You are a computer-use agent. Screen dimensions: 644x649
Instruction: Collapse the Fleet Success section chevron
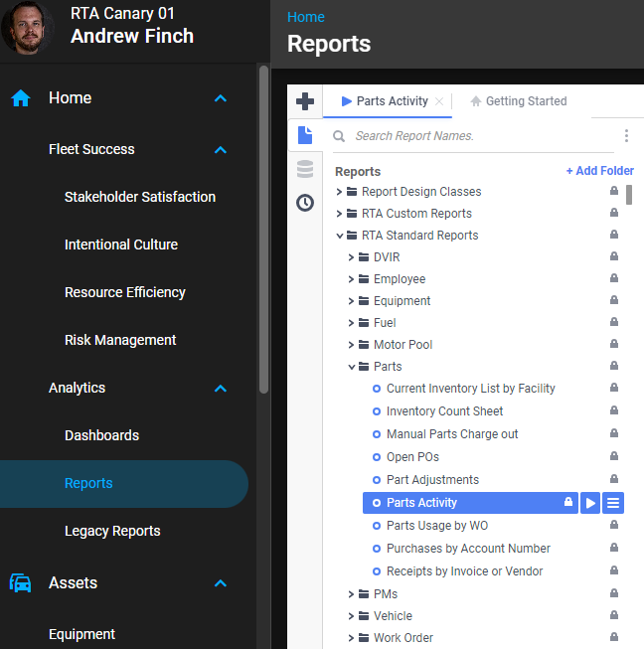(x=221, y=150)
